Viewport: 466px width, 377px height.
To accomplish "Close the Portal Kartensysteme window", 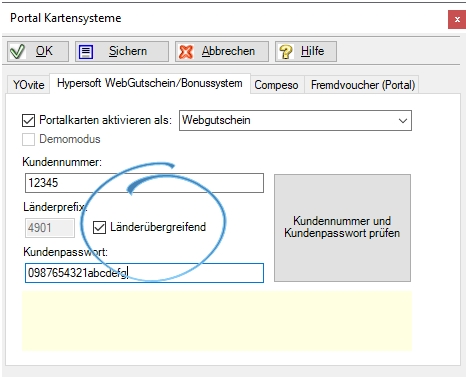I will point(457,19).
